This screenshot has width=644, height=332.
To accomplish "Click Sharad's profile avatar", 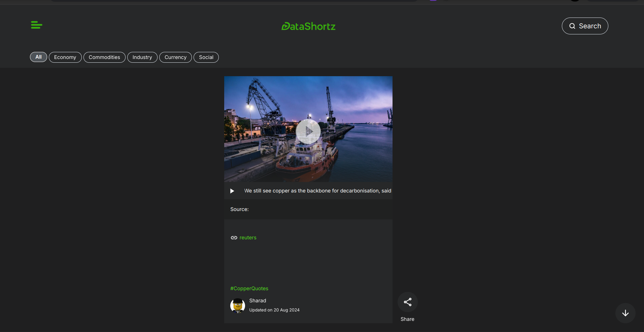I will click(238, 306).
